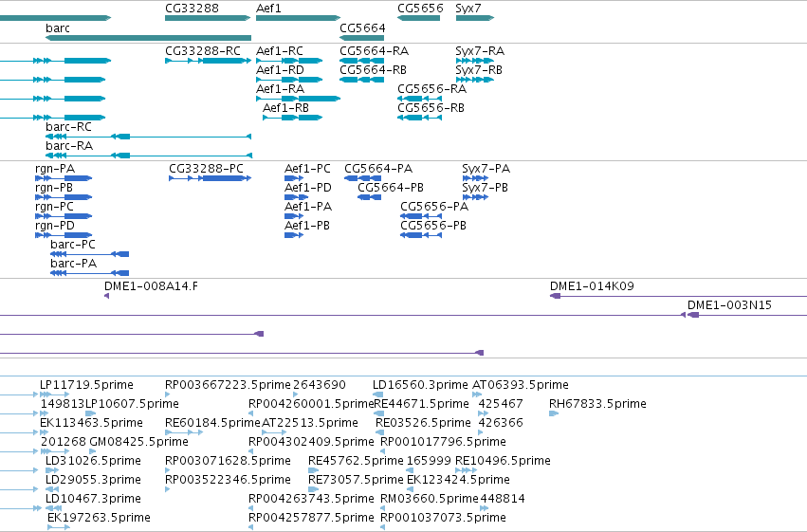The image size is (807, 532).
Task: Select transcript Aef1-RA
Action: coord(280,89)
